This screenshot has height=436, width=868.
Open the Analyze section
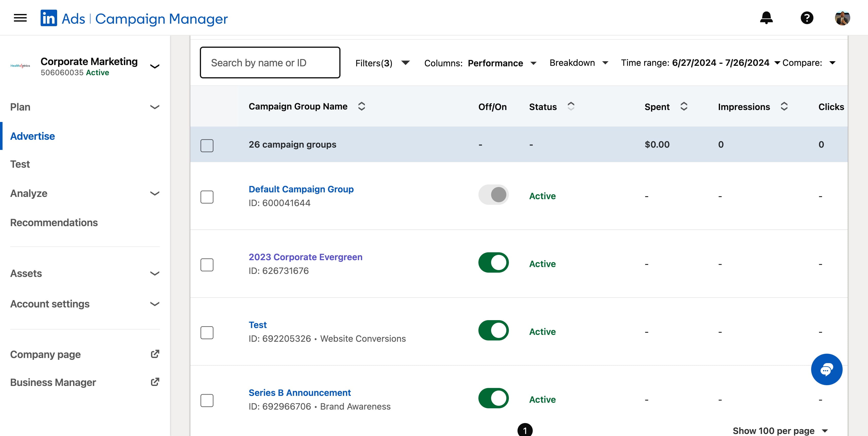[29, 193]
